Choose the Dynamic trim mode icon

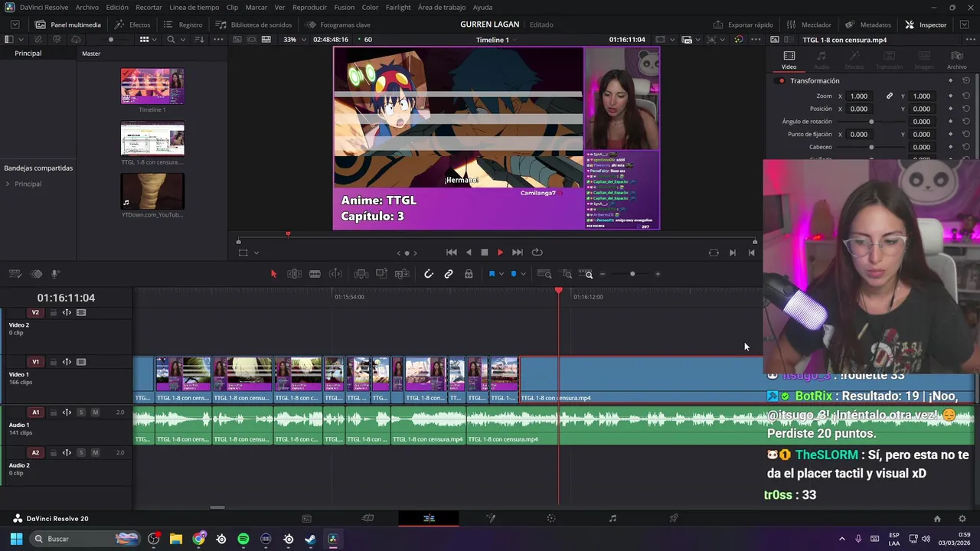(335, 274)
